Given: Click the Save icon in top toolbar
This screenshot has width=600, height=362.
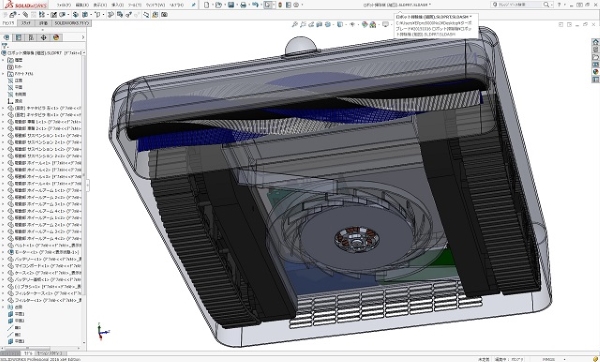Looking at the screenshot, I should pos(231,5).
